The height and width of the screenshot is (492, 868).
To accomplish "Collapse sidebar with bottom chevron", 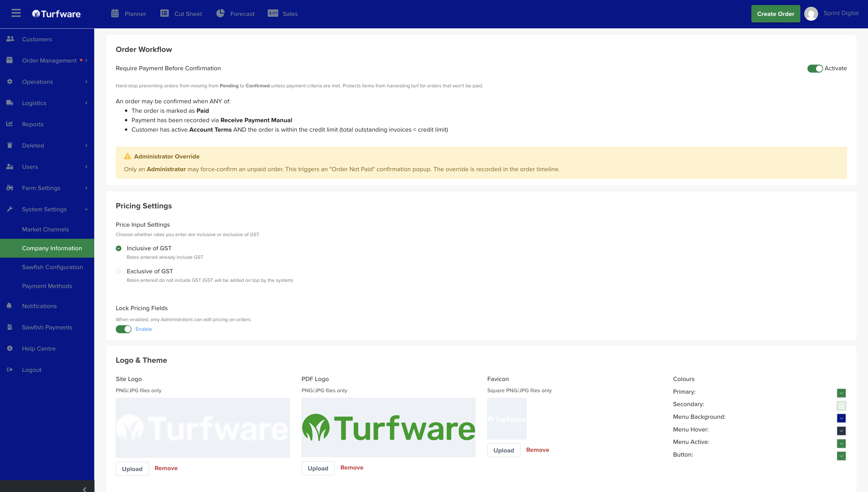I will [84, 489].
